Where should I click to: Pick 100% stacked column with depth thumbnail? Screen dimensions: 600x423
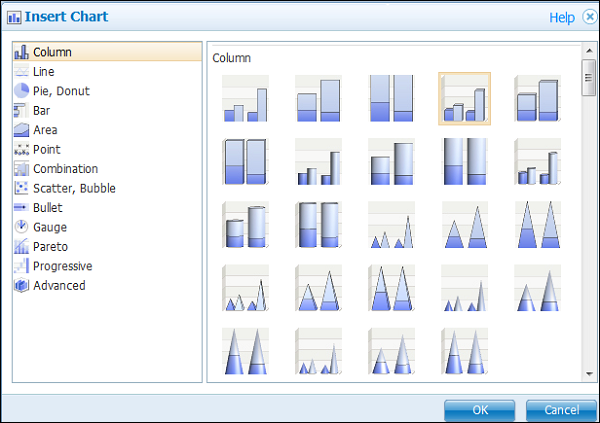(x=245, y=162)
